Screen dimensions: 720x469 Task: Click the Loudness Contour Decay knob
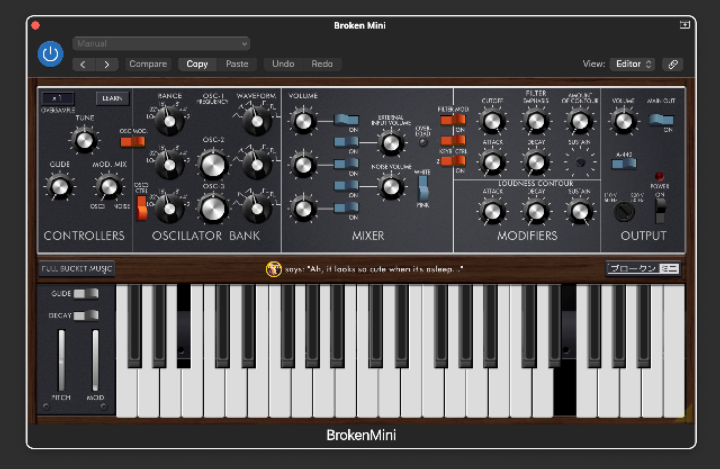coord(536,211)
